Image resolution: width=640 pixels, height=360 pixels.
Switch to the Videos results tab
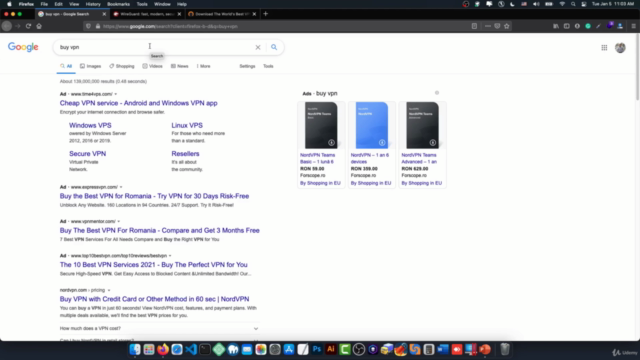click(152, 66)
